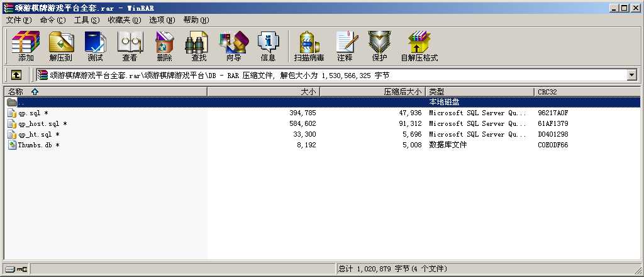
Task: Click packed size 5,008
Action: [411, 145]
